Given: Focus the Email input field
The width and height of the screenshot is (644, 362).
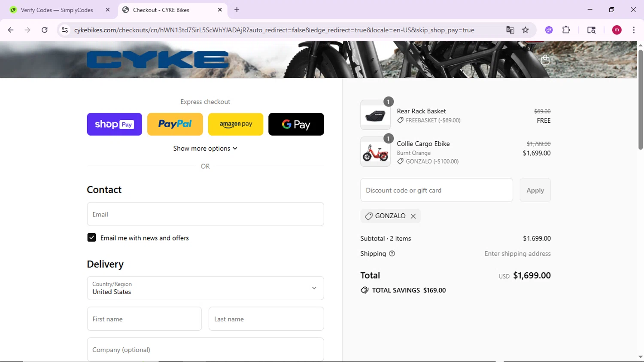Looking at the screenshot, I should [x=205, y=214].
